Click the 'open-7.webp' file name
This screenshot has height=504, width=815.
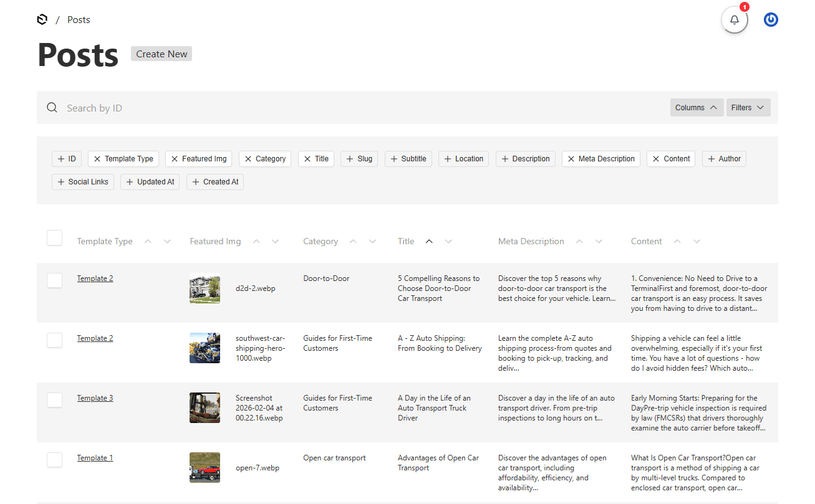258,468
